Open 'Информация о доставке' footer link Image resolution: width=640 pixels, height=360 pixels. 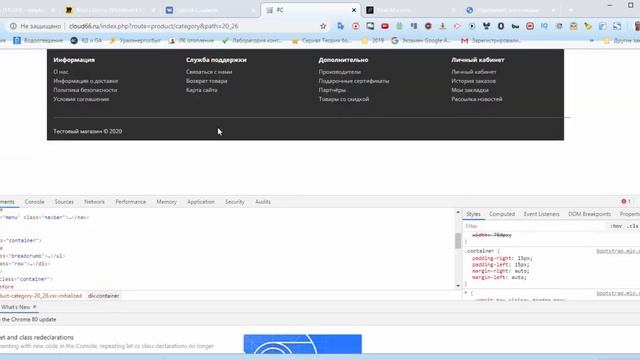coord(86,81)
